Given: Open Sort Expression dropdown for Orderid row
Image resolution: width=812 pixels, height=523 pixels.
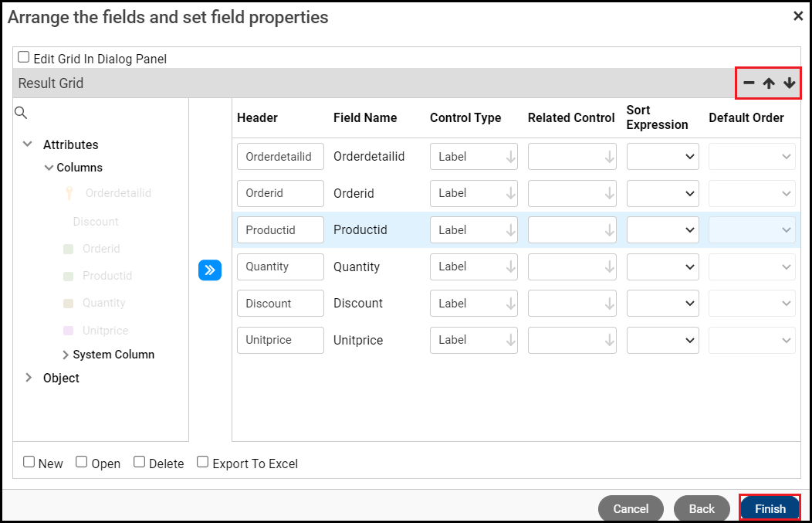Looking at the screenshot, I should (x=663, y=193).
